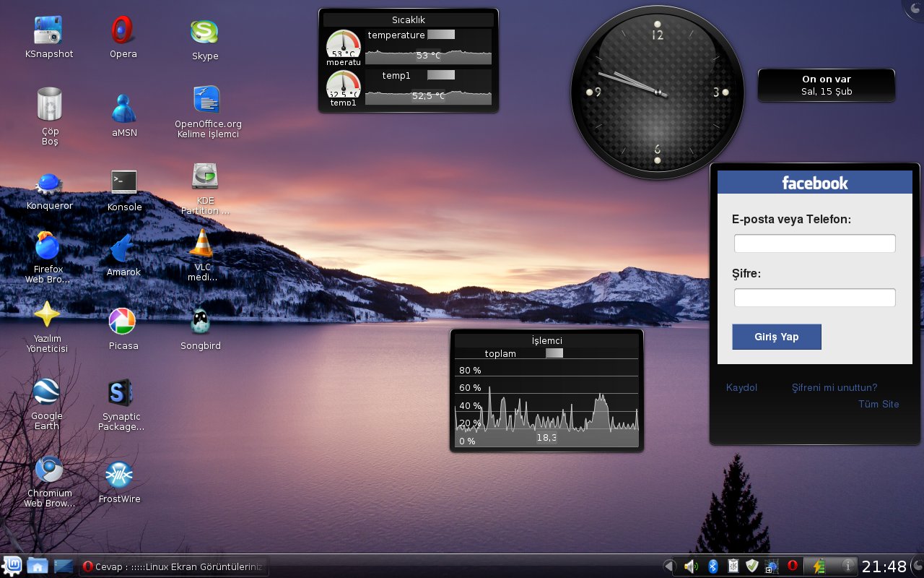Click the show desktop panel icon
This screenshot has width=924, height=578.
click(64, 566)
